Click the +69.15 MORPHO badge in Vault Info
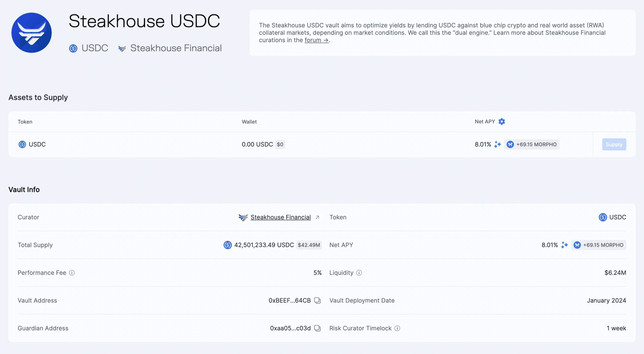 pos(599,245)
